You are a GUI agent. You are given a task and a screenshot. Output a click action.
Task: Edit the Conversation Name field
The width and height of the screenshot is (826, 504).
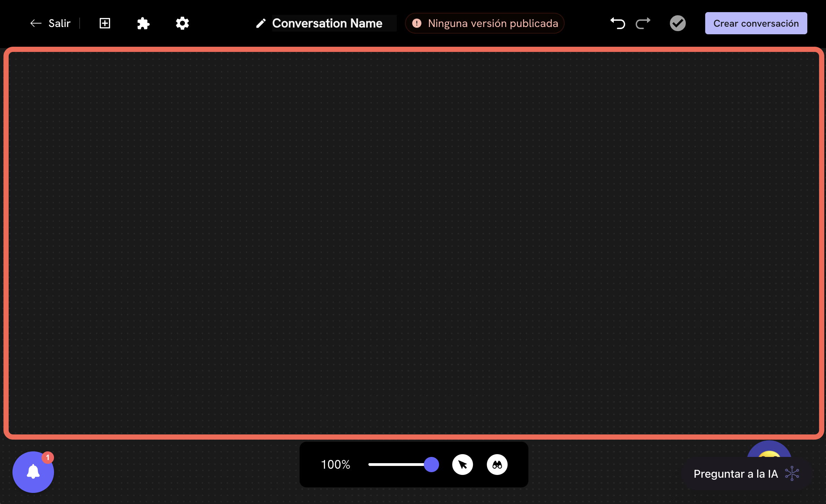(334, 23)
